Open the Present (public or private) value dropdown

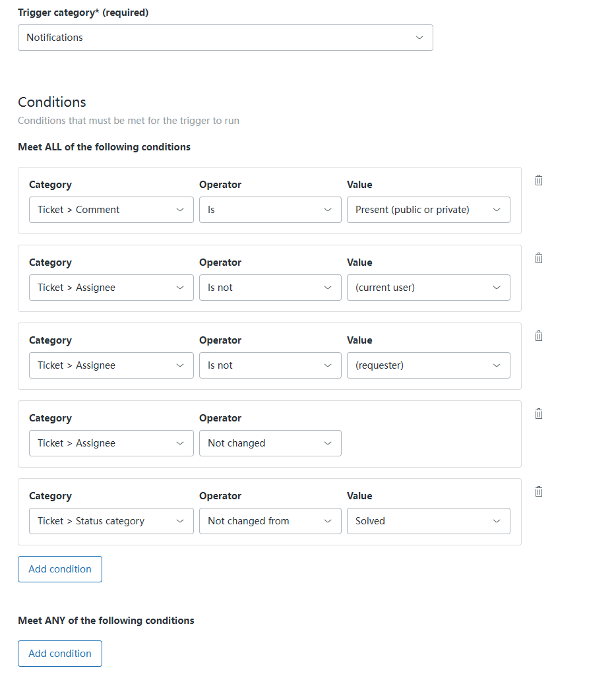point(428,210)
